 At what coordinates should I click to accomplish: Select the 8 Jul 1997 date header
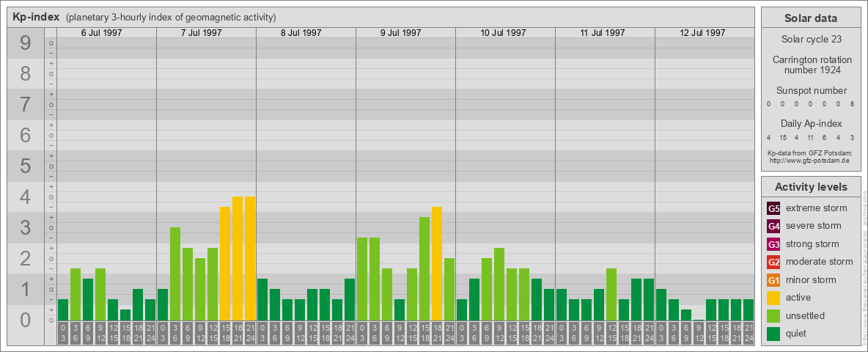[301, 33]
